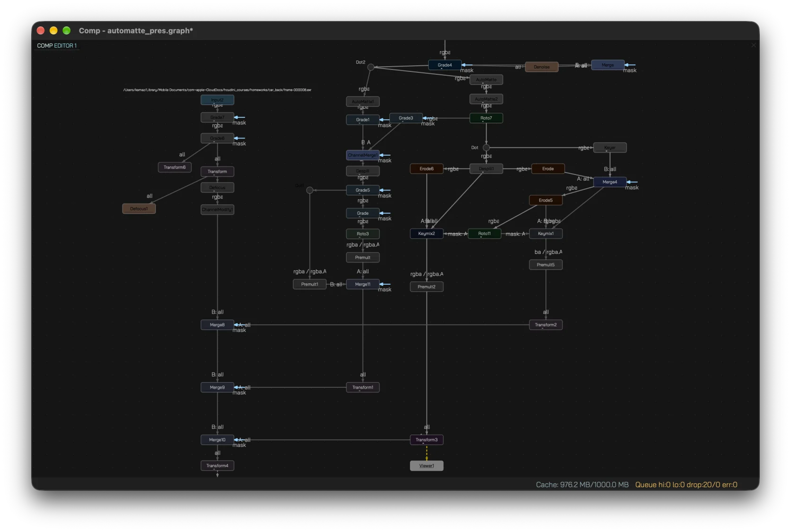Select the brown Denoise node
Image resolution: width=791 pixels, height=532 pixels.
542,67
